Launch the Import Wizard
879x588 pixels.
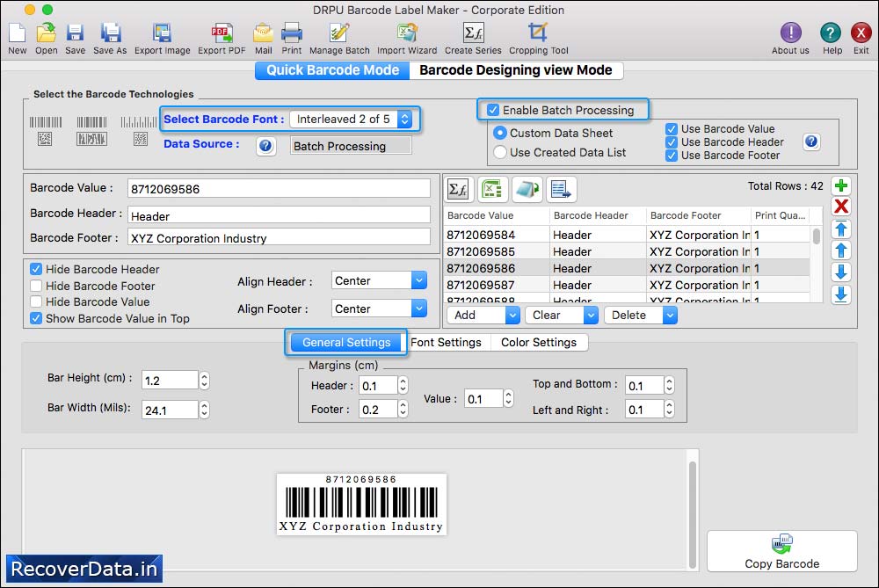(x=407, y=33)
